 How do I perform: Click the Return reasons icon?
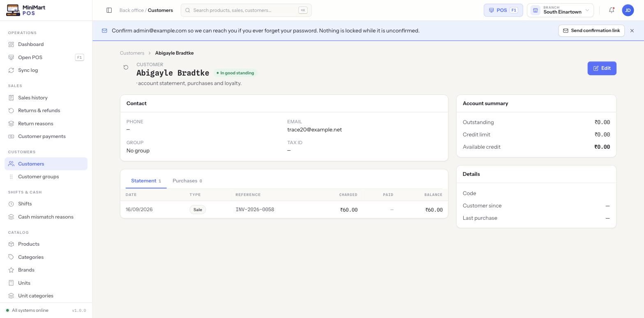tap(11, 124)
